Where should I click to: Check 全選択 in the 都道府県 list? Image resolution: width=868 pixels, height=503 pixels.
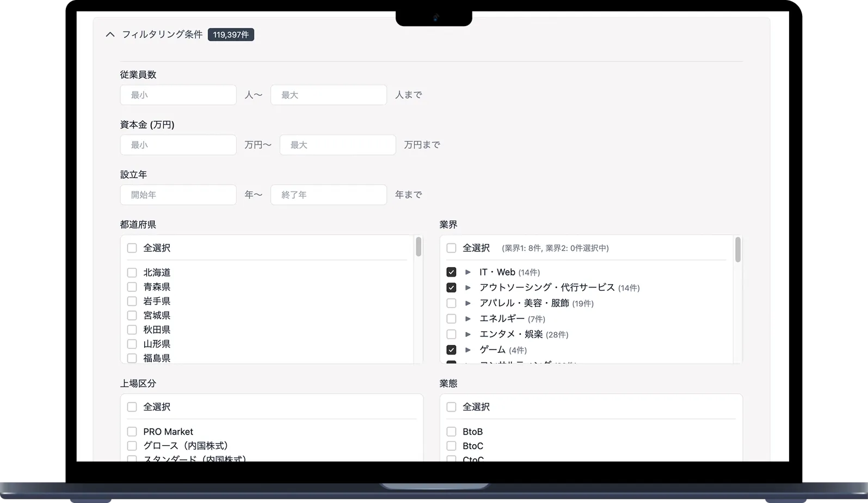coord(132,248)
